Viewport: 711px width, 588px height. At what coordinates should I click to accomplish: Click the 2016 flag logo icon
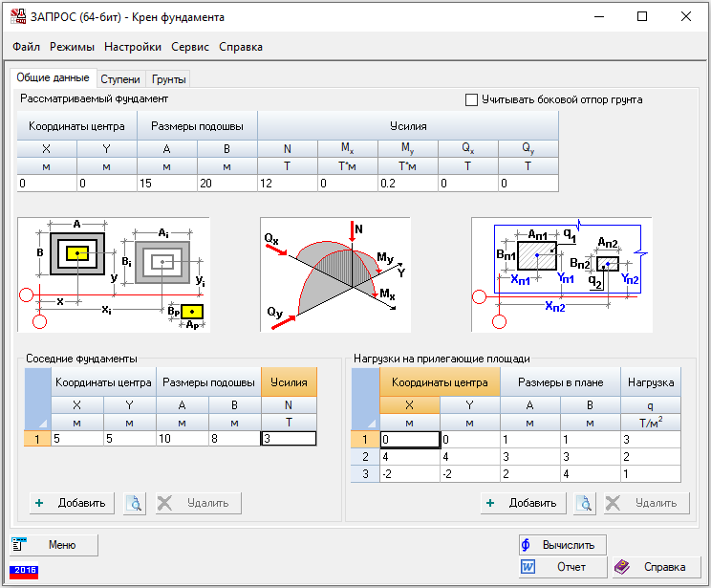click(x=22, y=571)
